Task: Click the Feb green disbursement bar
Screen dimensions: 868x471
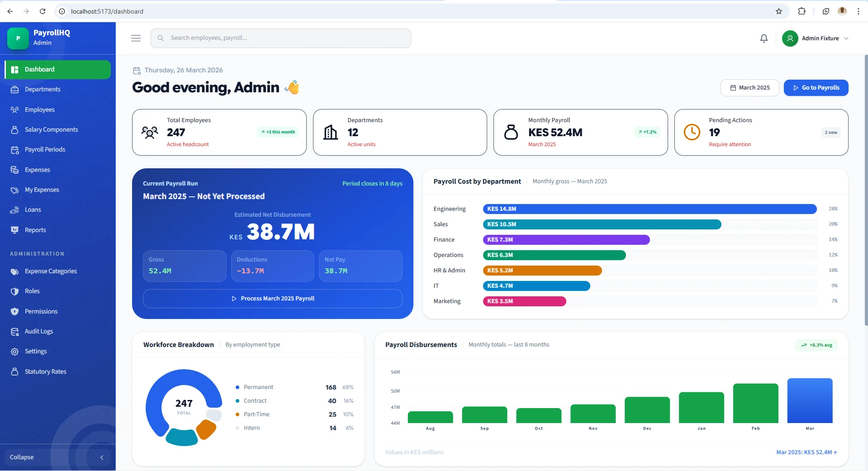Action: click(756, 404)
